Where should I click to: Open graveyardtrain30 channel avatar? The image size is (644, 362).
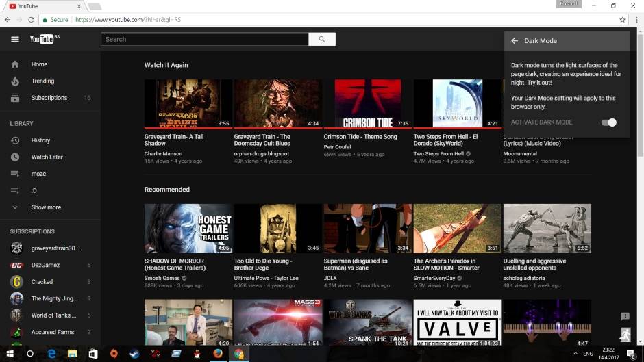(x=16, y=248)
